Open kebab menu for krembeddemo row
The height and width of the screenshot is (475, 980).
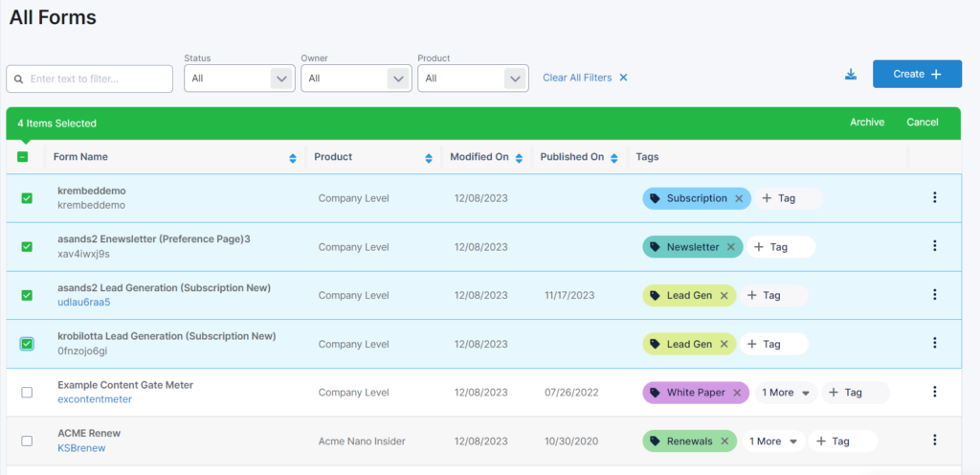pos(934,197)
